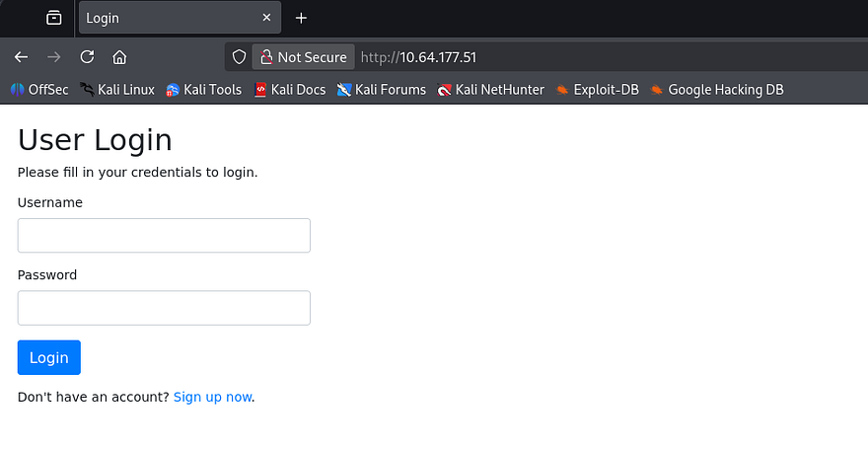The height and width of the screenshot is (449, 868).
Task: Open the Kali Linux bookmark
Action: pos(117,90)
